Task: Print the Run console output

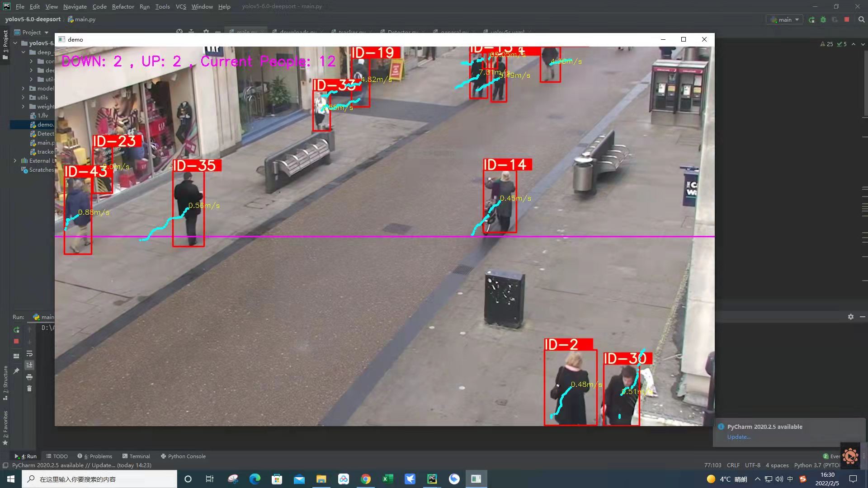Action: pyautogui.click(x=29, y=377)
